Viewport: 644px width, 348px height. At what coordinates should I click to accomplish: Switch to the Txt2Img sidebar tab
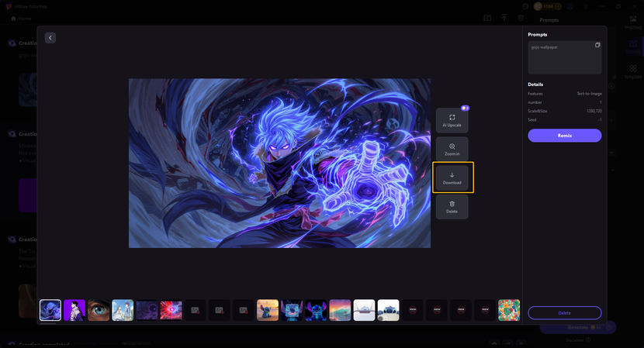(x=633, y=47)
